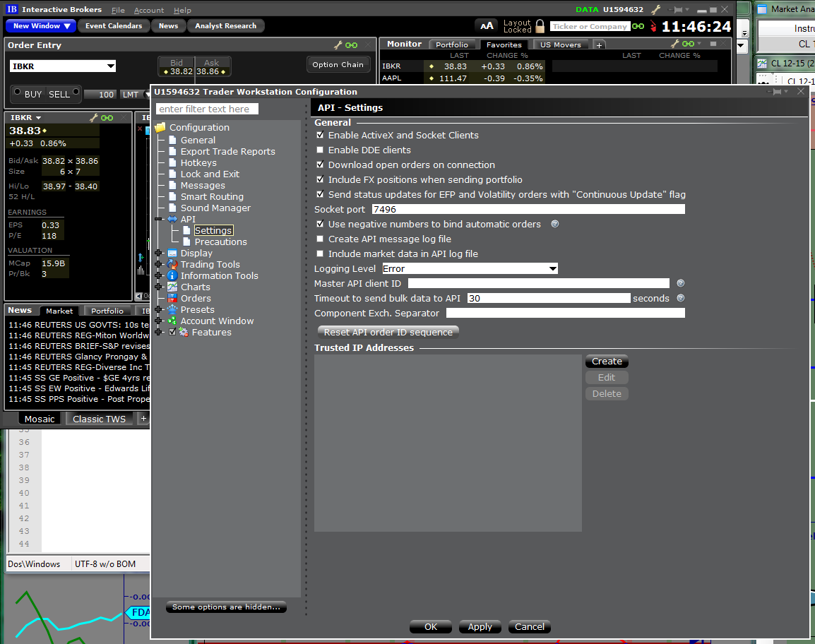815x644 pixels.
Task: Click help icon beside negative numbers option
Action: point(555,224)
